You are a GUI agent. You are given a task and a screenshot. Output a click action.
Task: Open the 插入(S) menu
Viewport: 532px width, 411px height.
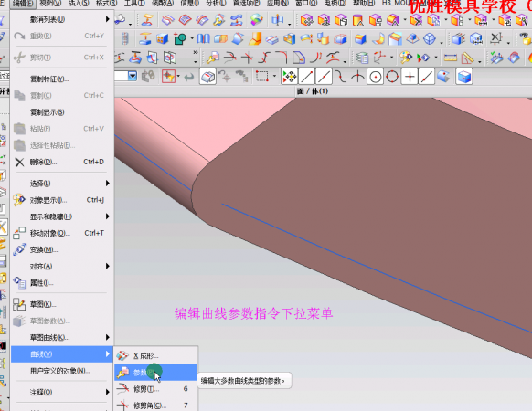tap(79, 3)
